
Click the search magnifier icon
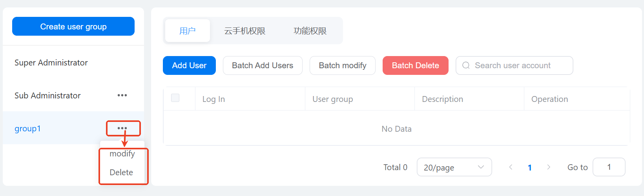(466, 65)
